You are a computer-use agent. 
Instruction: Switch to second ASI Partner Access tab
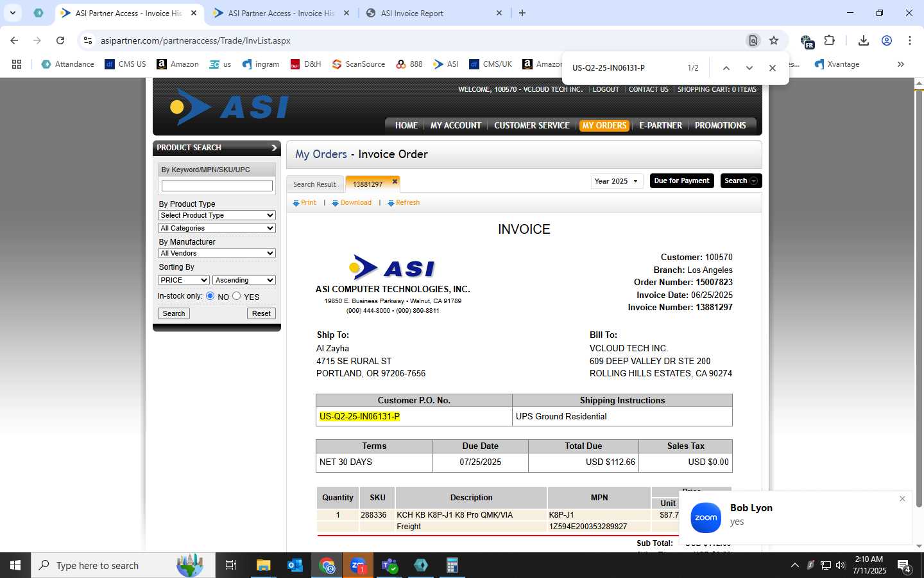click(282, 13)
